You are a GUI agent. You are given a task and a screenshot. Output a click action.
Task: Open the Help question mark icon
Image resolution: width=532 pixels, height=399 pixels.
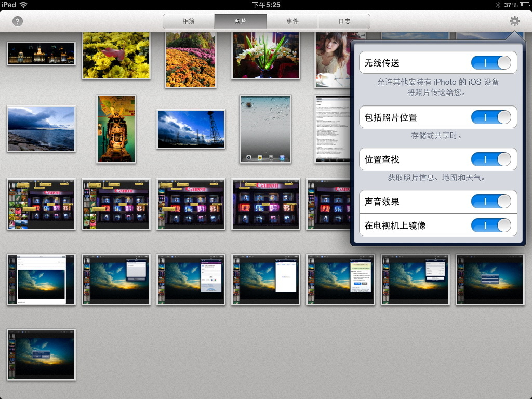tap(17, 21)
